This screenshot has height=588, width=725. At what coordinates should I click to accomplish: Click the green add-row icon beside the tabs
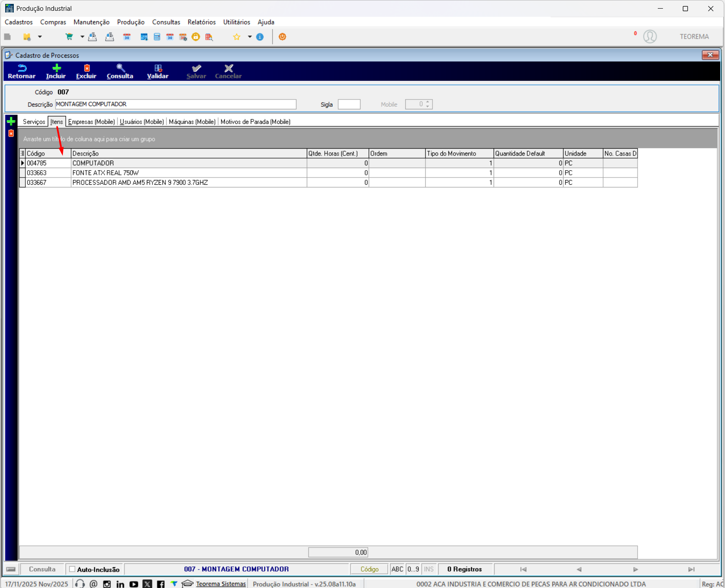coord(11,121)
